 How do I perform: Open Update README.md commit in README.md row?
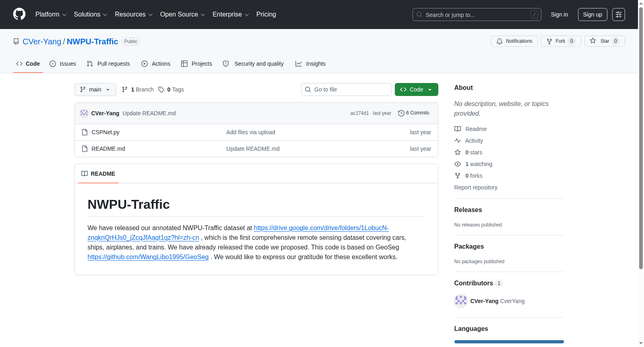click(253, 149)
